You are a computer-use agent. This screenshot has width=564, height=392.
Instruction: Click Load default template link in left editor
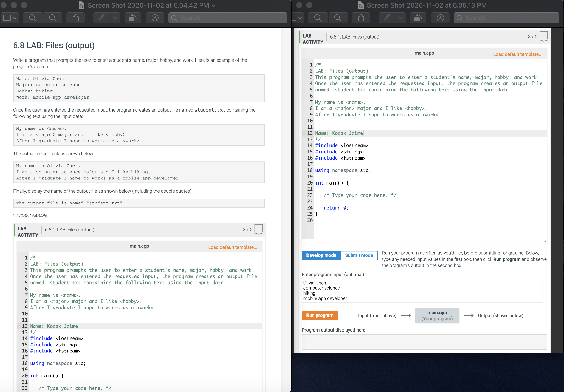tap(232, 247)
